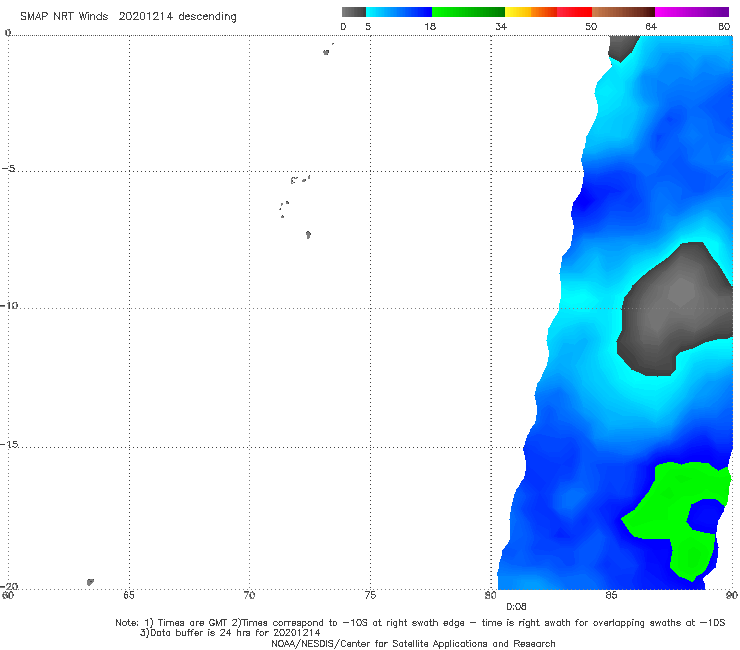Select the gray segment of the colorbar
Viewport: 740px width, 650px height.
[x=354, y=12]
